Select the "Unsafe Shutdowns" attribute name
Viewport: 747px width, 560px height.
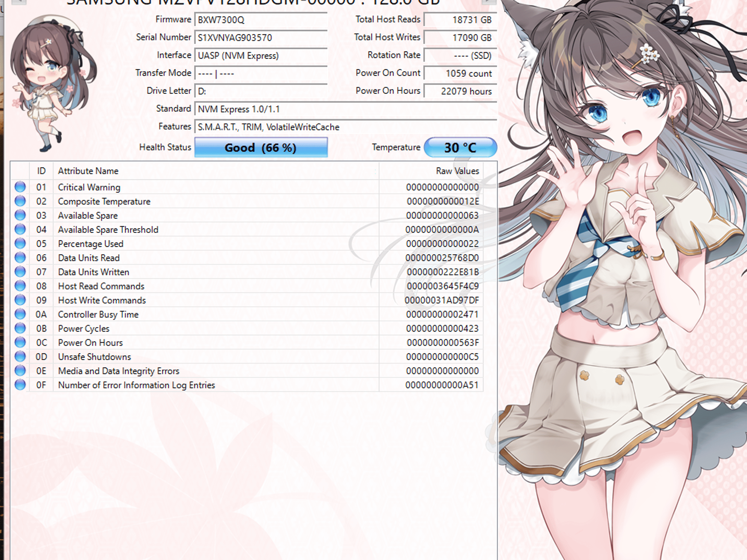coord(94,357)
